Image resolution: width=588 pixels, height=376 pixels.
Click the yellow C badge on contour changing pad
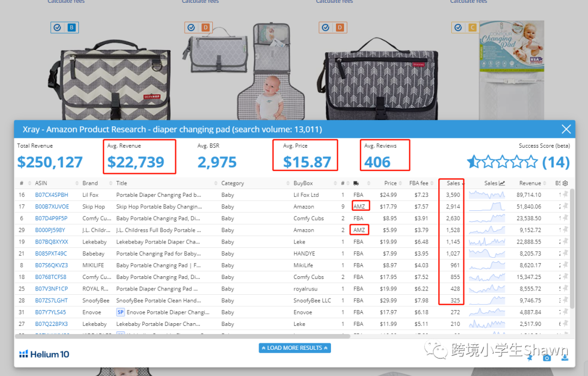(x=472, y=27)
